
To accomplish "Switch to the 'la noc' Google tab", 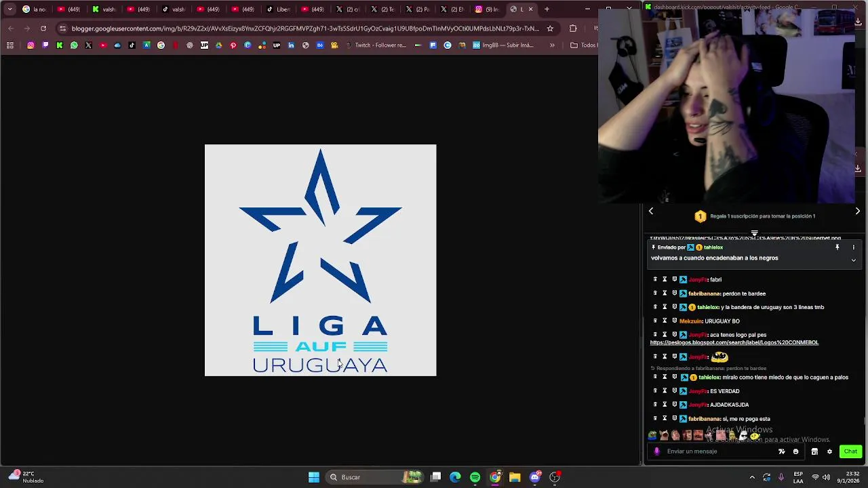I will 34,9.
